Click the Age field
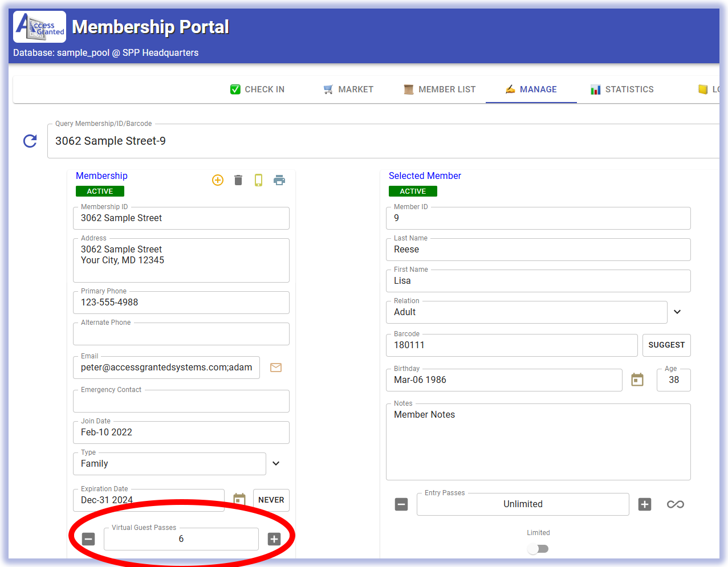 (x=674, y=380)
